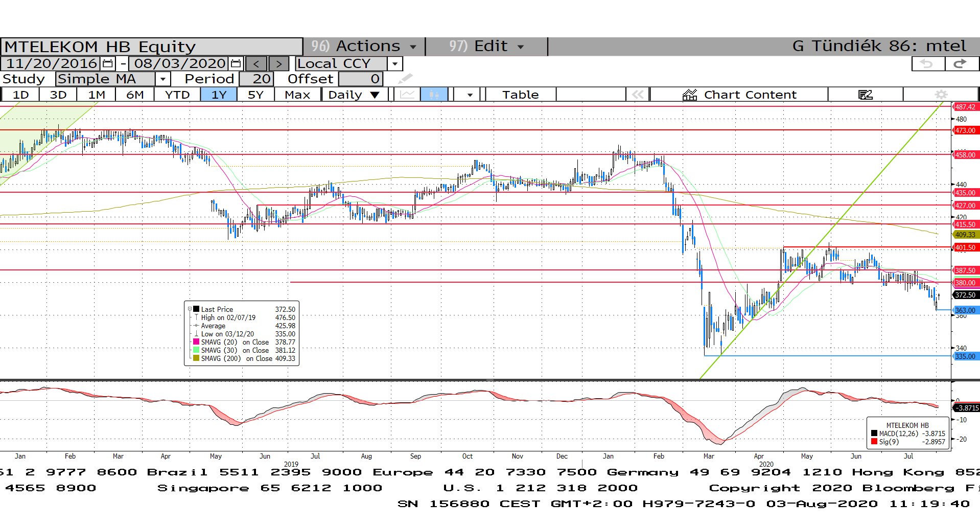Click the MTELEKOM HB Equity ticker field

tap(152, 47)
